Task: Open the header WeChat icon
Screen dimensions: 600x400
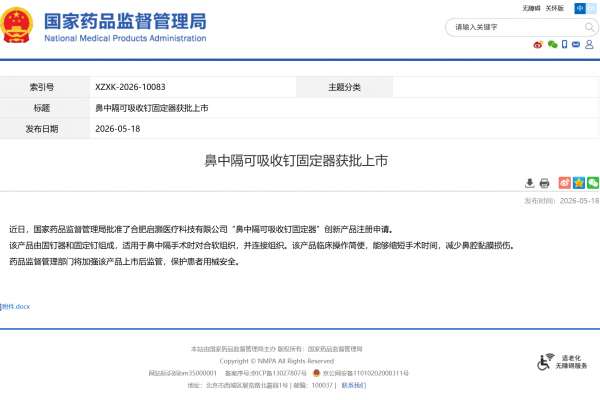Action: coord(552,44)
